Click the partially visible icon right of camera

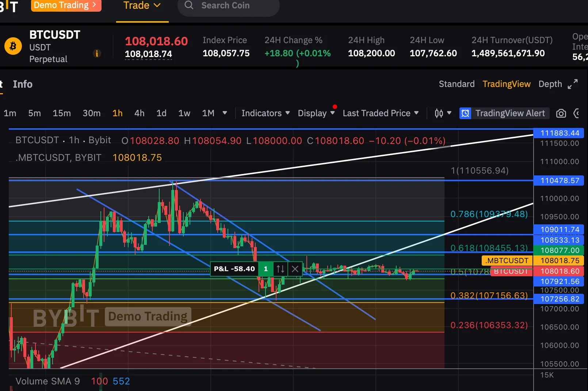[577, 113]
